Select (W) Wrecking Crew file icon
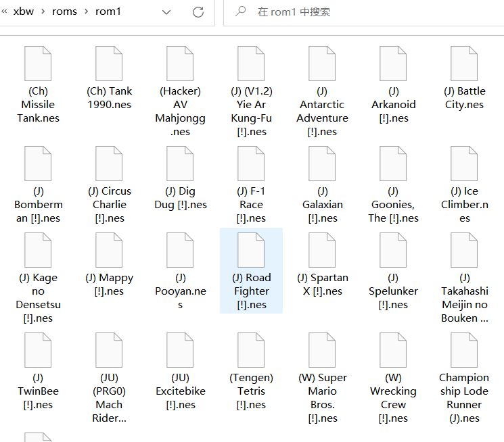504x442 pixels. point(393,350)
